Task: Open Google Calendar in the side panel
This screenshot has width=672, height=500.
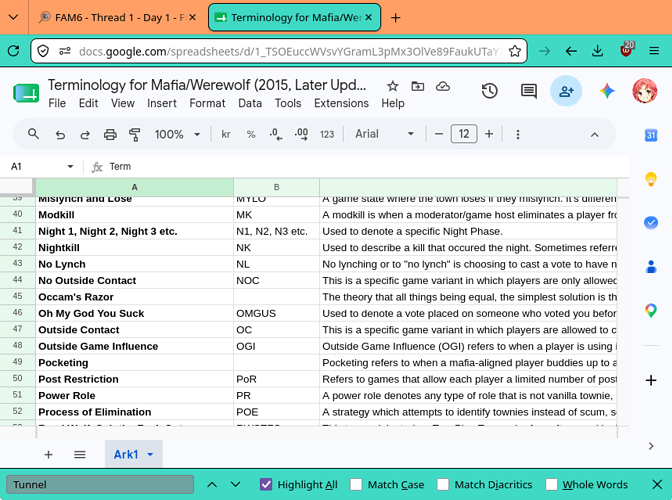Action: coord(651,135)
